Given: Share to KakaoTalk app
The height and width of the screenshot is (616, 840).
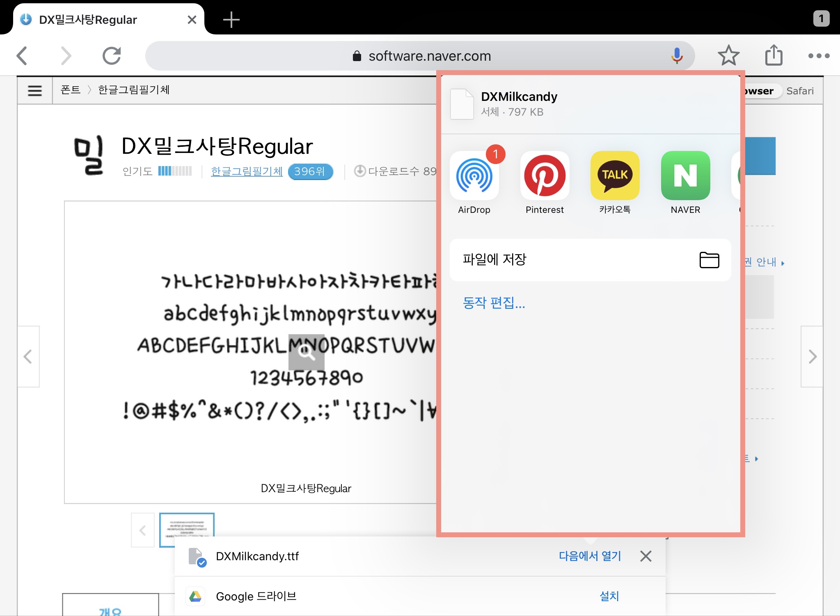Looking at the screenshot, I should (x=615, y=176).
